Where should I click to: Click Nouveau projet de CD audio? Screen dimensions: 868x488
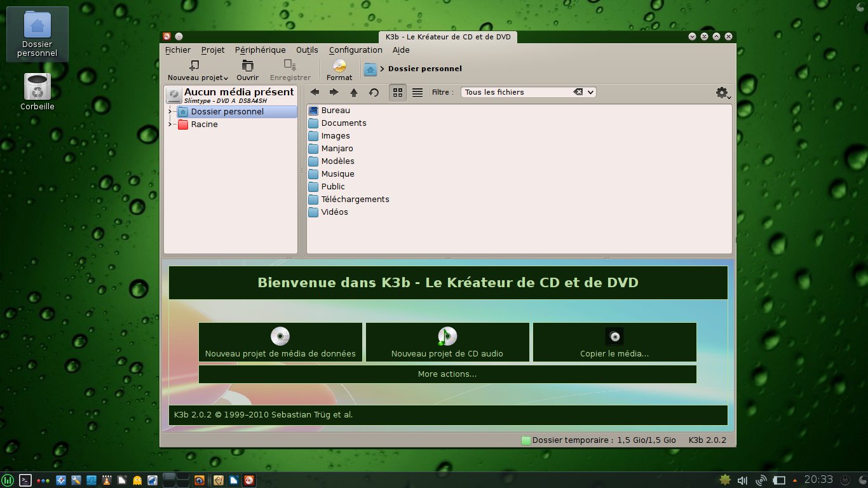(x=447, y=342)
